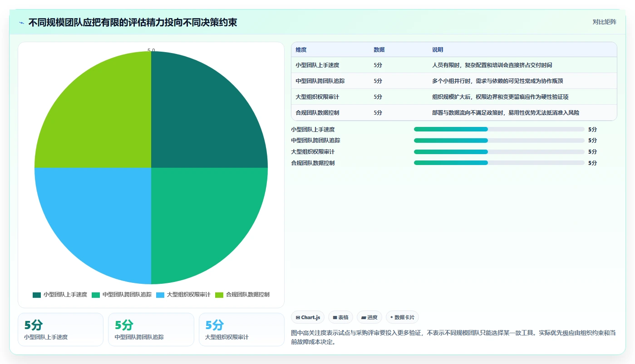This screenshot has width=635, height=364.
Task: Click the lightning icon beside the title
Action: 22,23
